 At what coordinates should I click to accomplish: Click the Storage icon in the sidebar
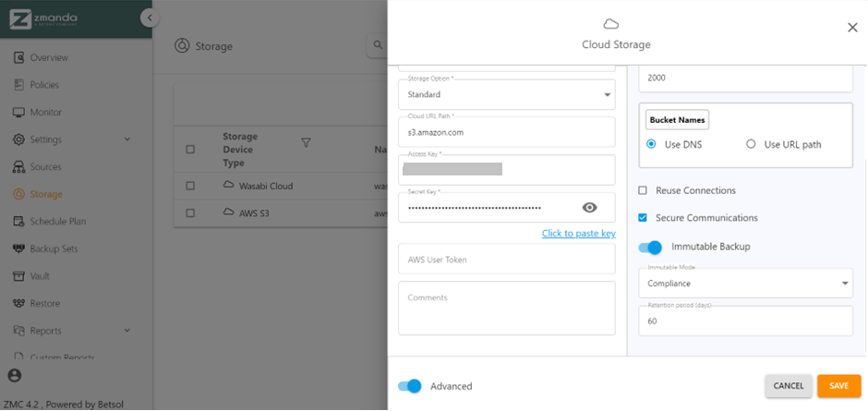pos(18,194)
